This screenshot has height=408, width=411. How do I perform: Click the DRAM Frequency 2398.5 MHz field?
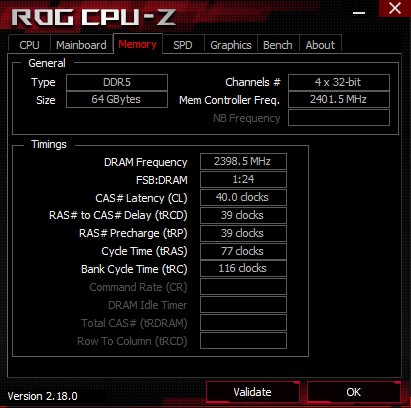pos(243,162)
